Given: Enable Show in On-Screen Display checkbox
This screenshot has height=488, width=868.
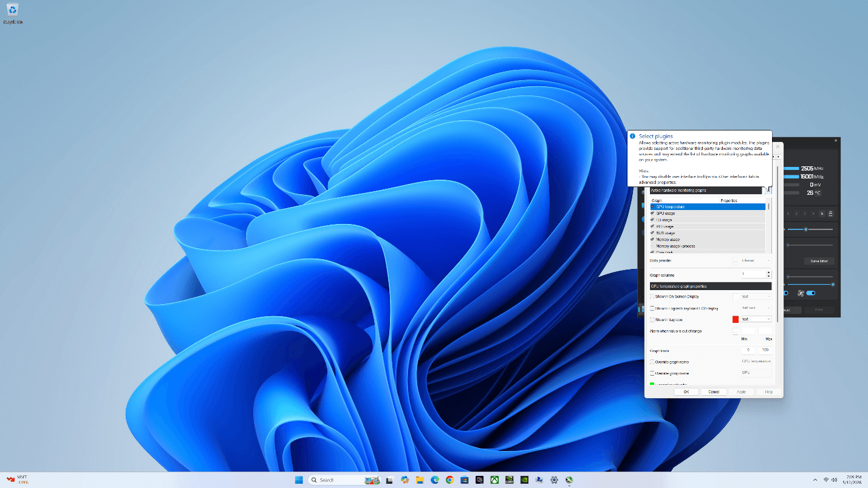Looking at the screenshot, I should click(x=652, y=297).
